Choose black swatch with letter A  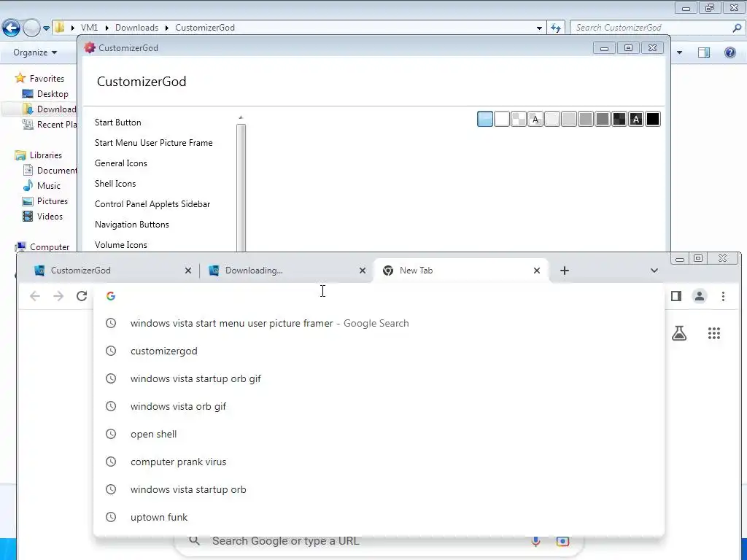point(636,119)
